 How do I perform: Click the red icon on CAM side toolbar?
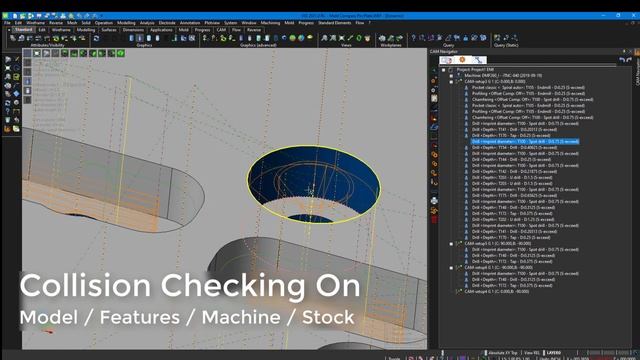(x=434, y=219)
